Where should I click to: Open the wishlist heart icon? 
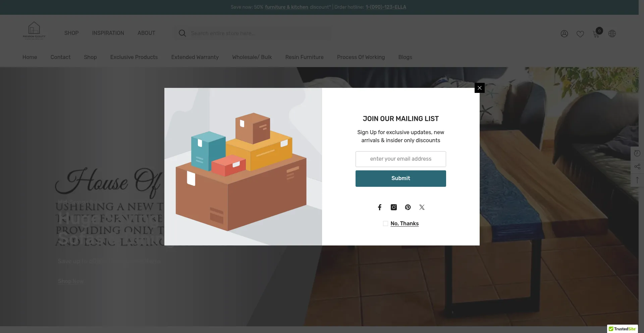(580, 34)
